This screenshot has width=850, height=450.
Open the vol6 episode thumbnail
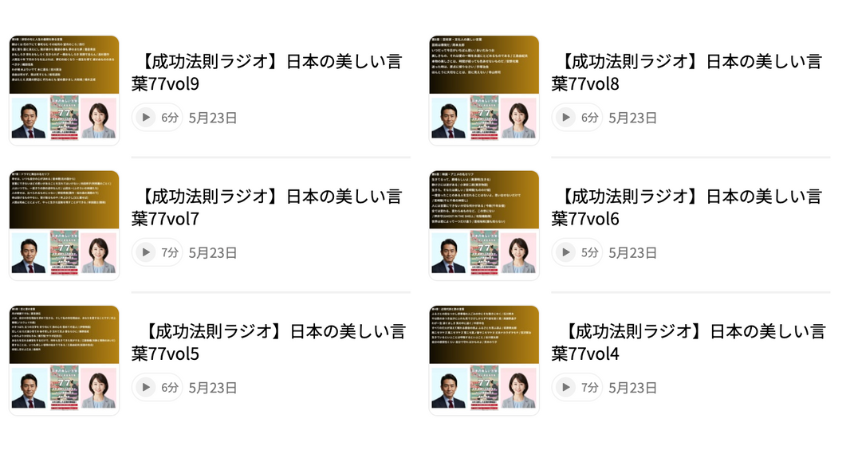coord(484,225)
